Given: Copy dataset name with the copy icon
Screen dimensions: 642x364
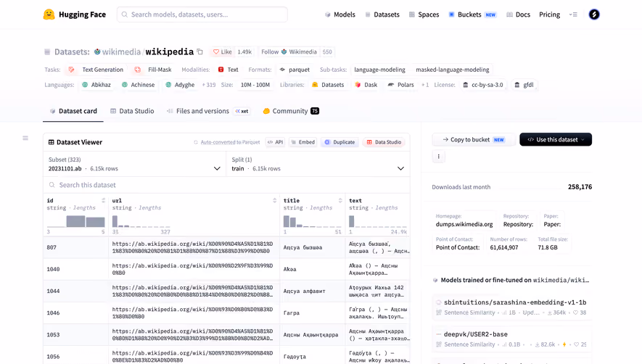Looking at the screenshot, I should [x=199, y=51].
